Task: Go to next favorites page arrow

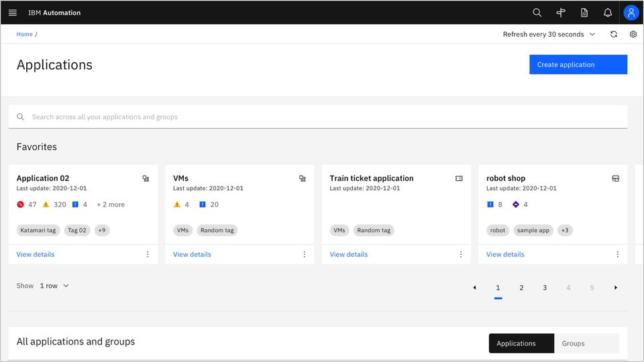Action: pyautogui.click(x=616, y=288)
